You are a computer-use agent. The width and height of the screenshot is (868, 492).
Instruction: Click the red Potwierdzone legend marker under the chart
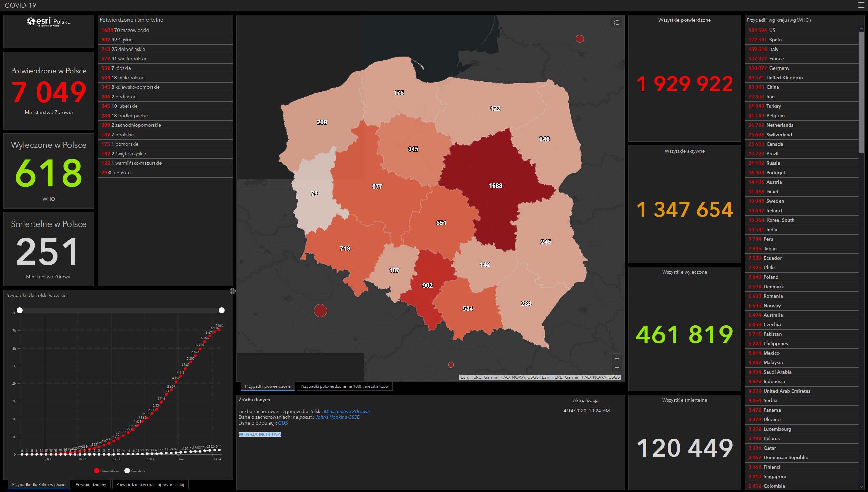97,471
